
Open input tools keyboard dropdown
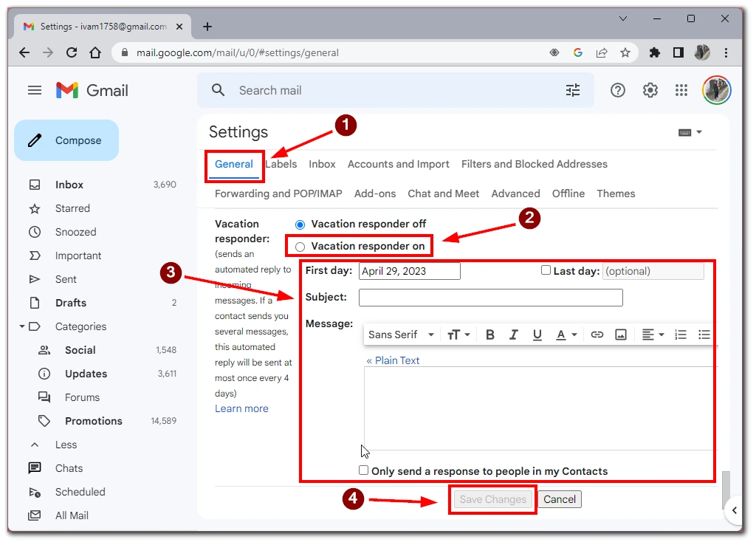point(690,132)
